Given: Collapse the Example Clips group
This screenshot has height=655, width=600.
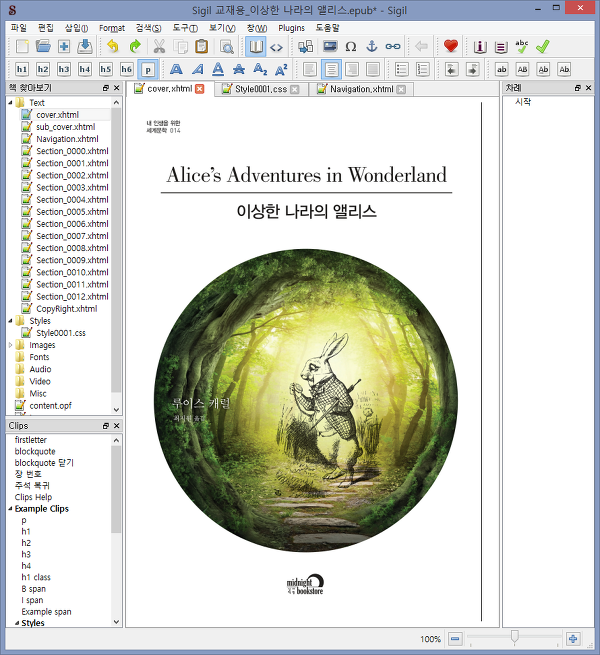Looking at the screenshot, I should [10, 509].
